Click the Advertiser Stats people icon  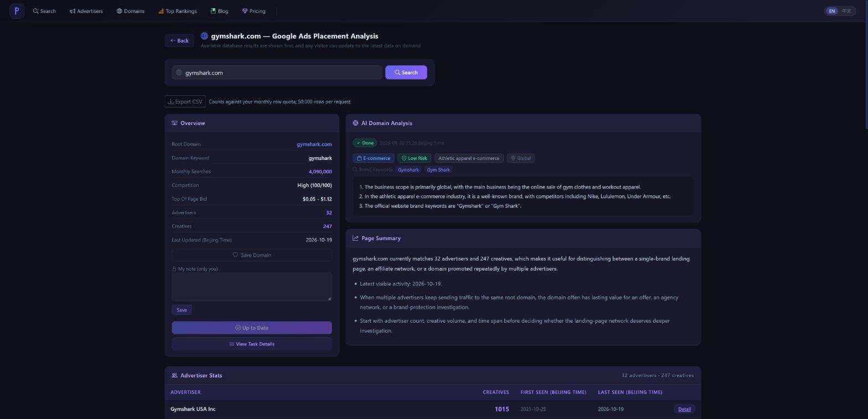174,375
